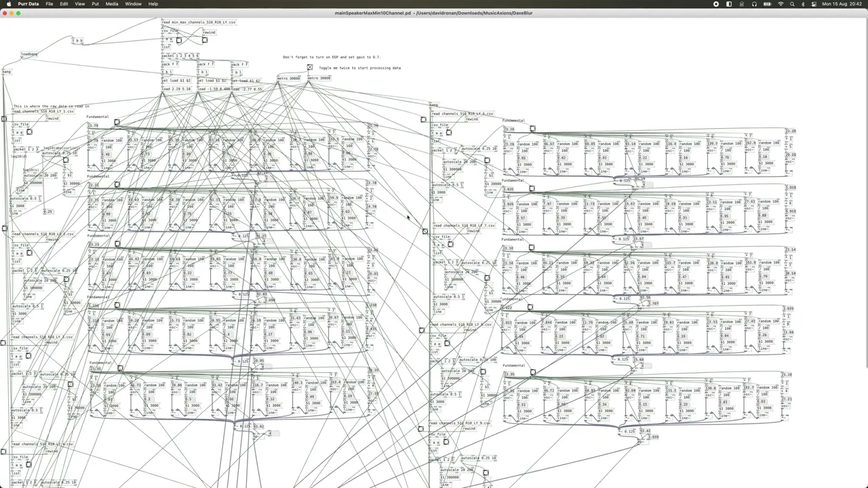Click the bang beside Fundamental 23.21
This screenshot has width=868, height=488.
(x=117, y=244)
